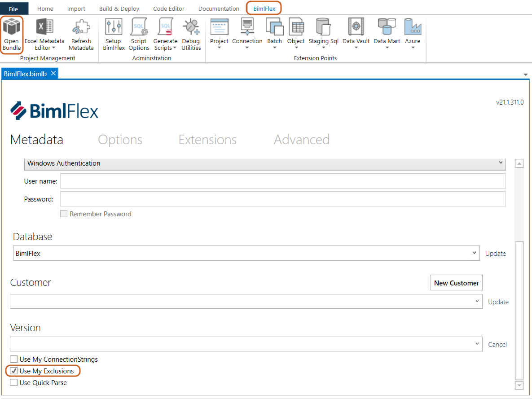This screenshot has width=532, height=399.
Task: Click the vertical scrollbar thumb
Action: coord(519,311)
